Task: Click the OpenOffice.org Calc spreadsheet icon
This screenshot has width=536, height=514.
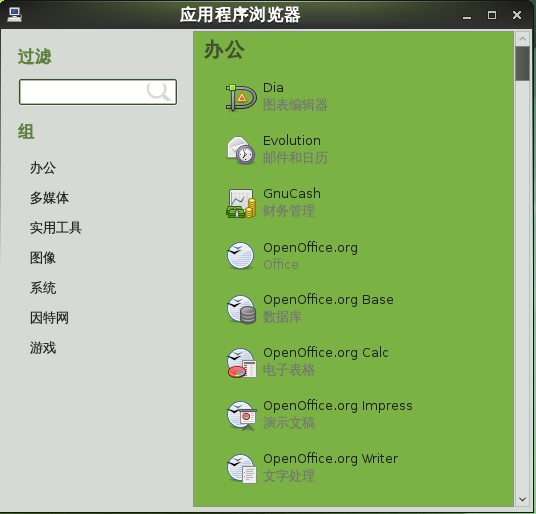Action: click(x=241, y=362)
